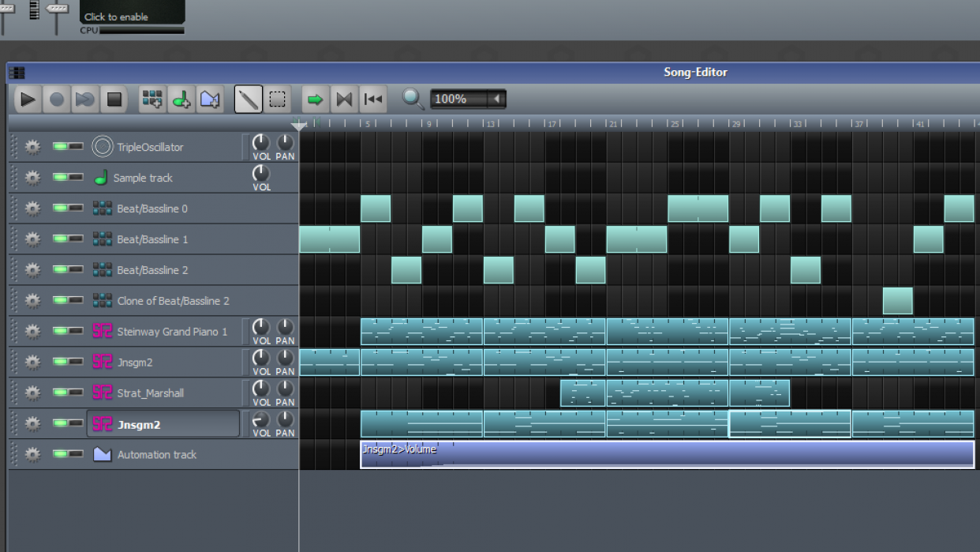Click TripleOscillator PAN knob
The height and width of the screenshot is (552, 980).
tap(285, 143)
